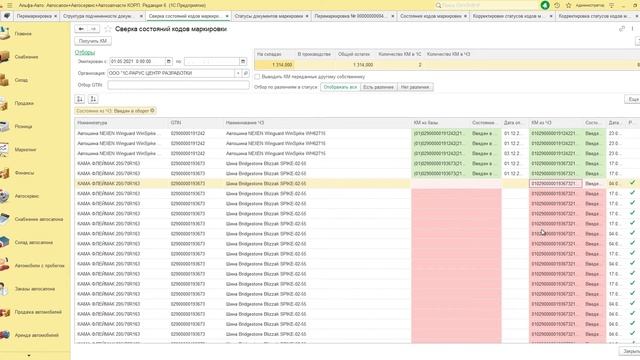Image resolution: width=640 pixels, height=360 pixels.
Task: Open calendar for end date field
Action: pyautogui.click(x=243, y=61)
